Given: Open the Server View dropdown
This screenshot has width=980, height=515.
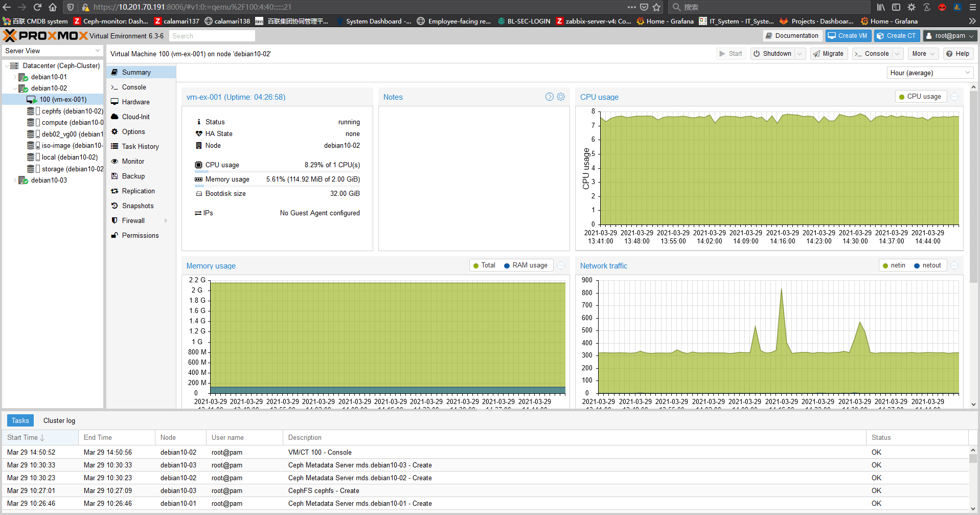Looking at the screenshot, I should pyautogui.click(x=52, y=51).
